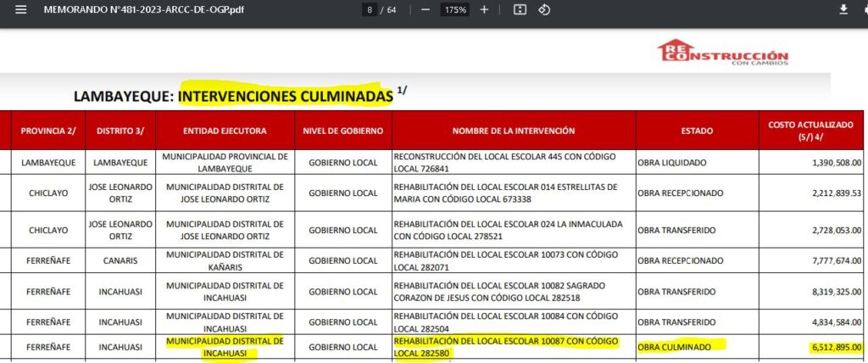The width and height of the screenshot is (868, 363).
Task: Zoom out with the minus icon
Action: [426, 10]
